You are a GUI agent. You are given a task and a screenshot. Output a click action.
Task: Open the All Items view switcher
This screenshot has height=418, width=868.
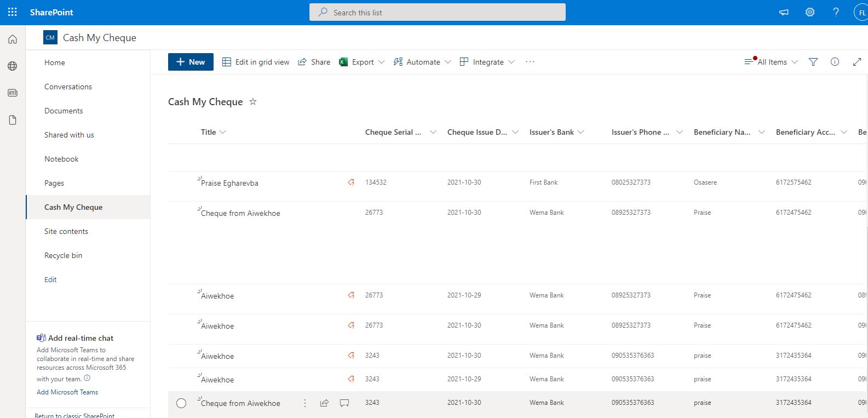click(771, 62)
